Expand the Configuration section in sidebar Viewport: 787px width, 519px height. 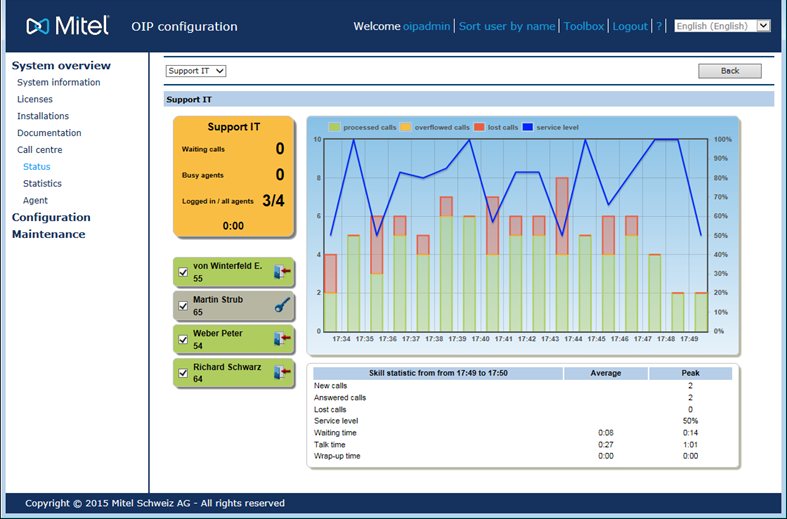coord(51,217)
